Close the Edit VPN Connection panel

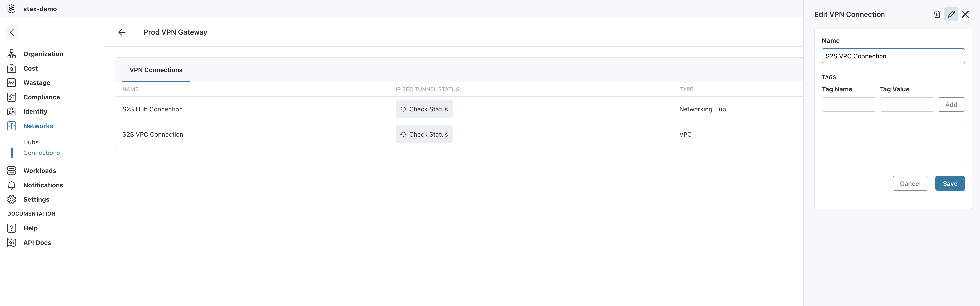965,14
